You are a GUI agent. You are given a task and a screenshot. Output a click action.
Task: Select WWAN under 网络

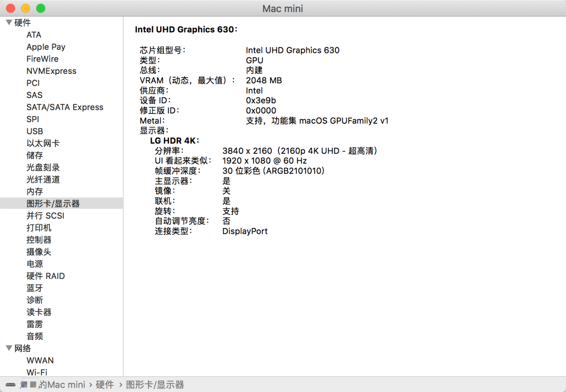click(40, 360)
